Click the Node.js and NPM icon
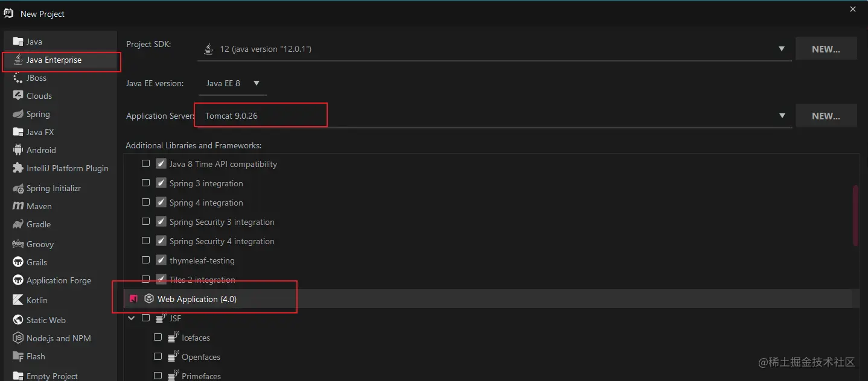The width and height of the screenshot is (868, 381). (x=18, y=338)
